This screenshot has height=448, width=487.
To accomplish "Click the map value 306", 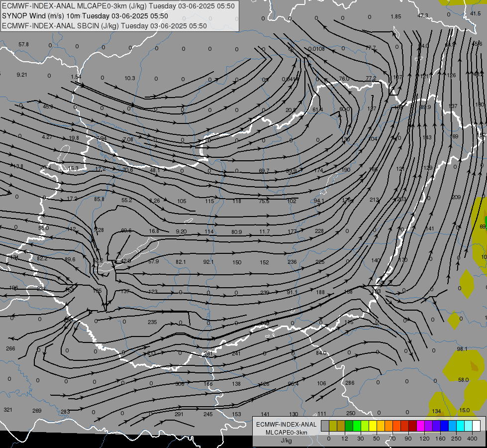I will point(180,384).
